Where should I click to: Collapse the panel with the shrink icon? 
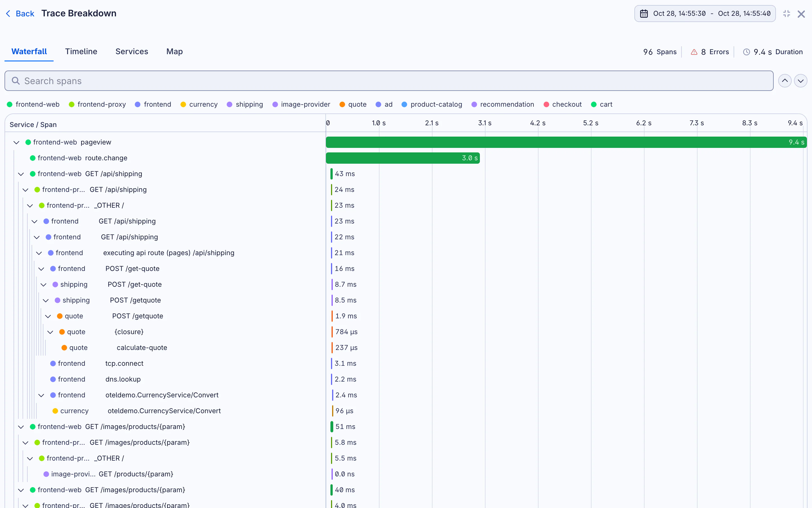[x=787, y=14]
